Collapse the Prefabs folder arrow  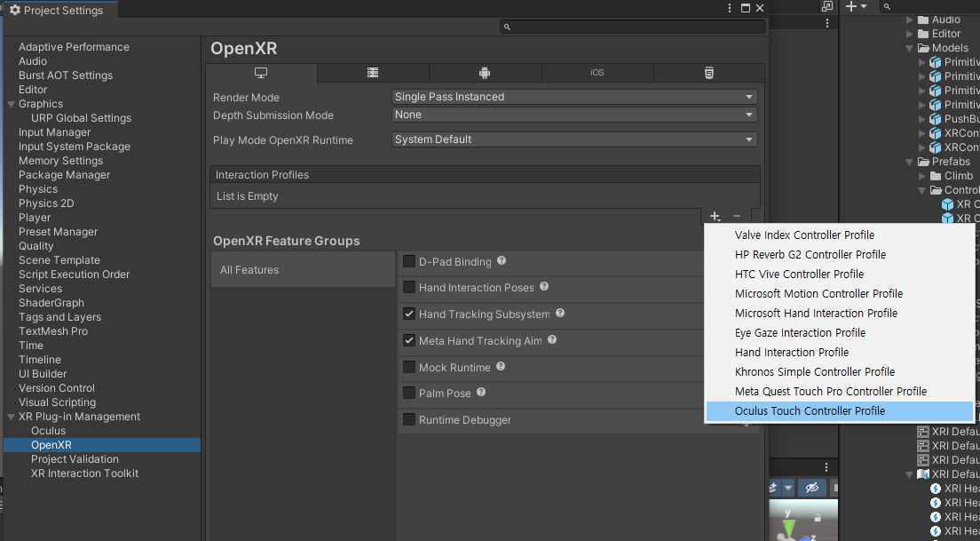(x=909, y=162)
